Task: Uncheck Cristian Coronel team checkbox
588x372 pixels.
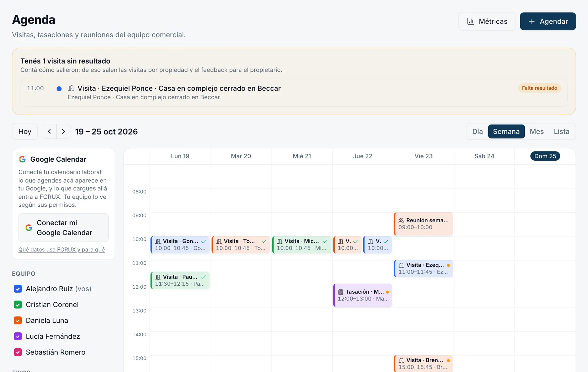Action: 18,305
